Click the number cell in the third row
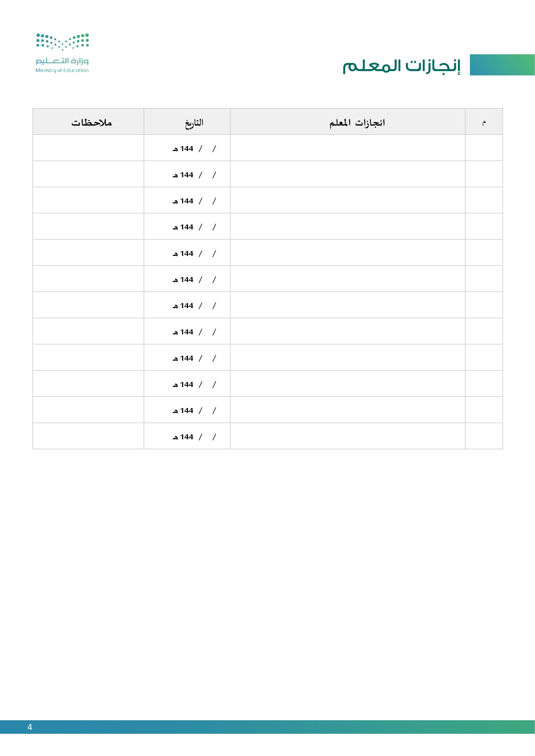The width and height of the screenshot is (535, 756). (484, 200)
